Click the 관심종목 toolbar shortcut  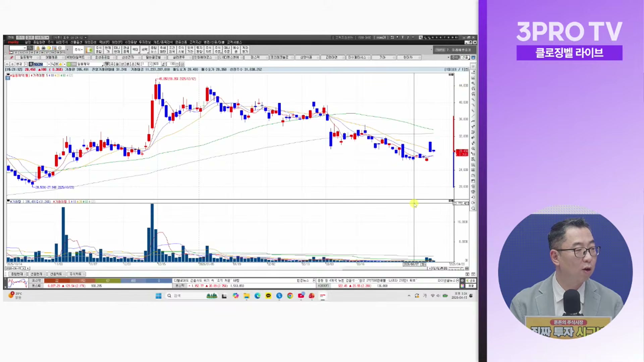click(x=126, y=50)
